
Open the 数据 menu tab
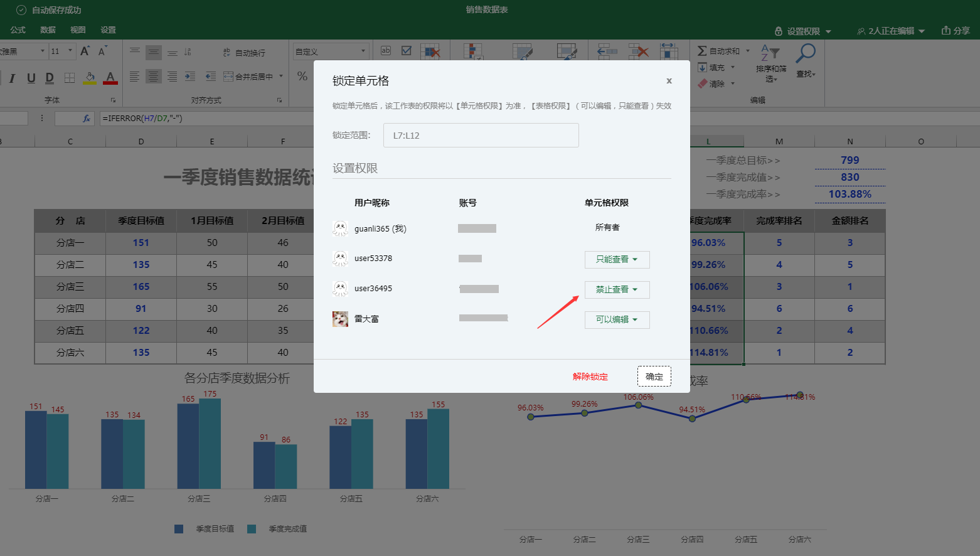click(48, 30)
